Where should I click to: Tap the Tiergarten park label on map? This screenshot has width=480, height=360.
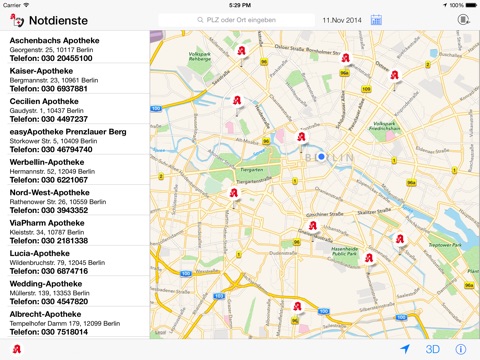(x=252, y=170)
